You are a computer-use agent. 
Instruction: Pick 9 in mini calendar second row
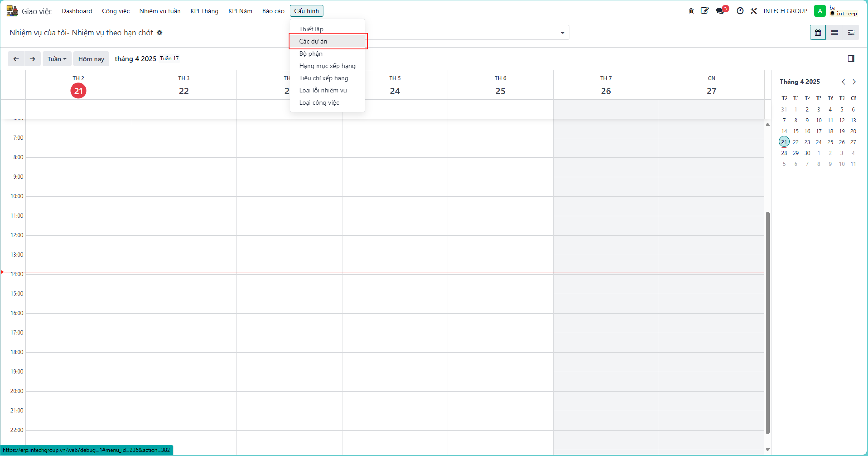coord(807,120)
